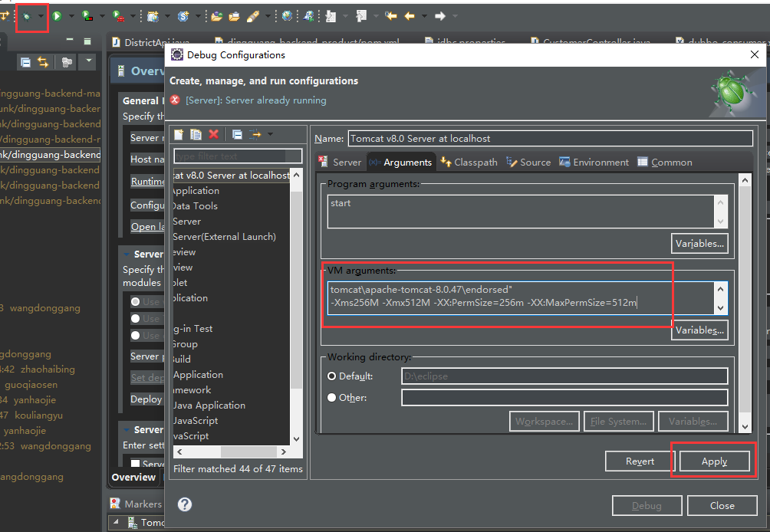Maximize the left explorer view

87,41
